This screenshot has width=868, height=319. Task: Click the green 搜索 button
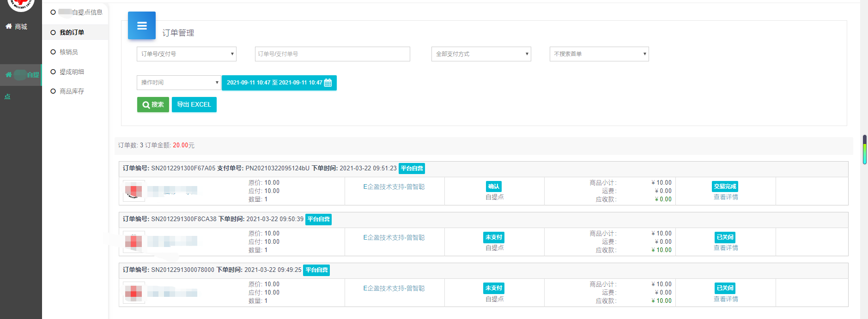(153, 105)
